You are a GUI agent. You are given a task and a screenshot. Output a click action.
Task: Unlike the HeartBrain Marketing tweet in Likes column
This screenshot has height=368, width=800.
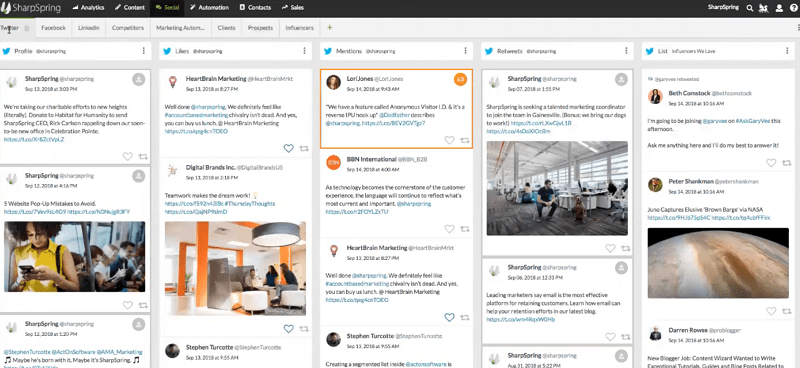[288, 148]
